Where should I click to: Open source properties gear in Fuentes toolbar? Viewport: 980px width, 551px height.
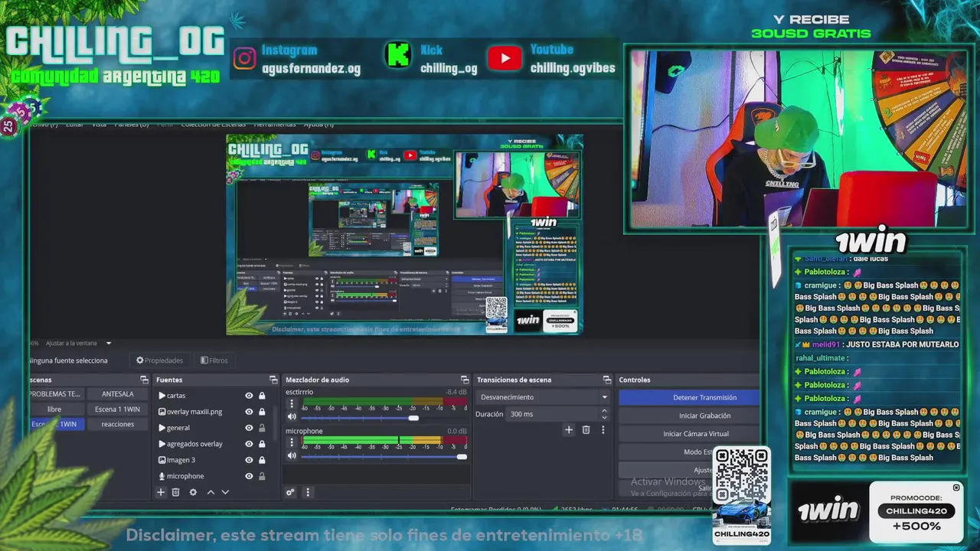click(193, 492)
